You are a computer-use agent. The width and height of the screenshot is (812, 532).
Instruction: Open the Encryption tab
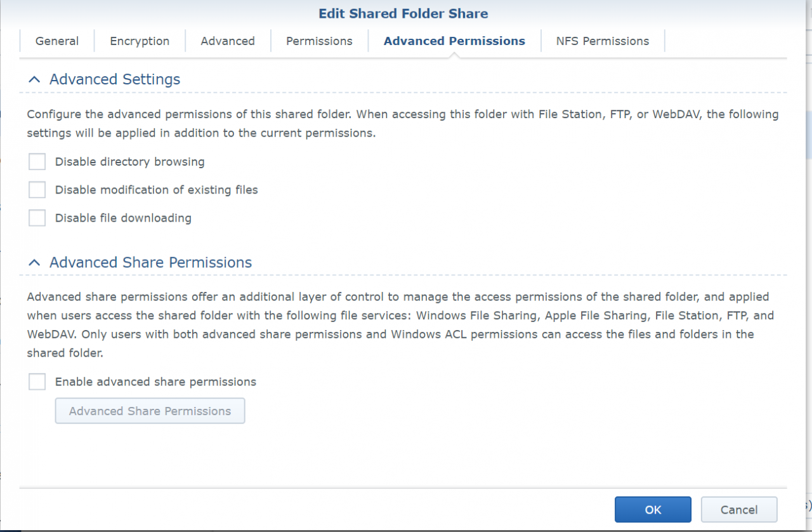click(140, 41)
